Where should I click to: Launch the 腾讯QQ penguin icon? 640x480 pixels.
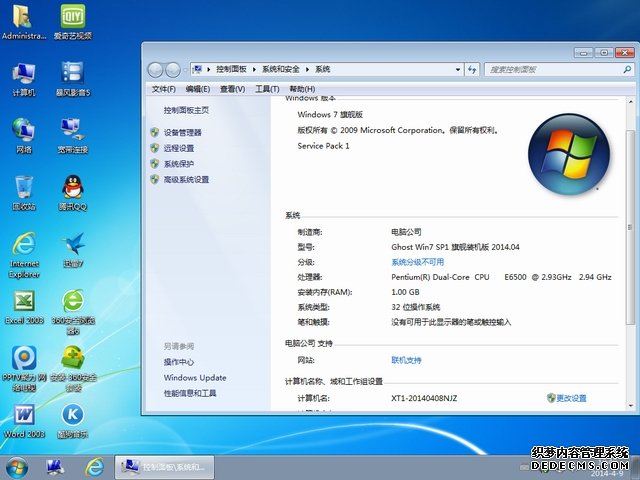pyautogui.click(x=73, y=193)
